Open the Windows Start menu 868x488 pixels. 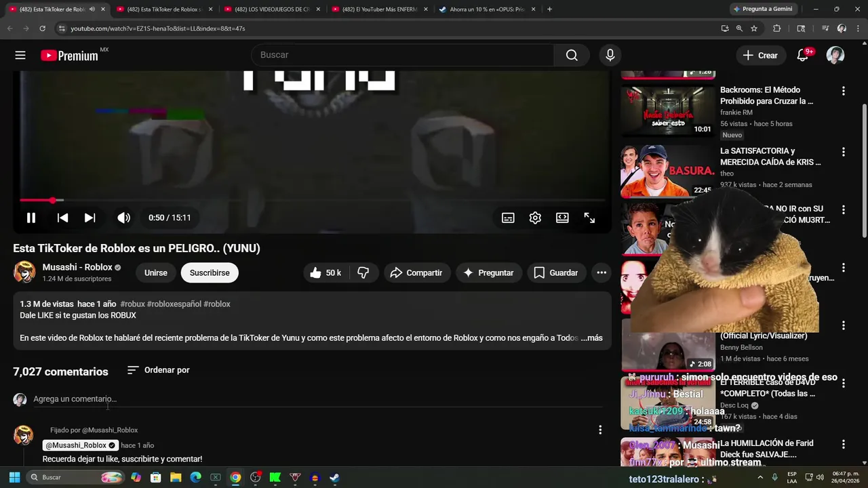[14, 477]
